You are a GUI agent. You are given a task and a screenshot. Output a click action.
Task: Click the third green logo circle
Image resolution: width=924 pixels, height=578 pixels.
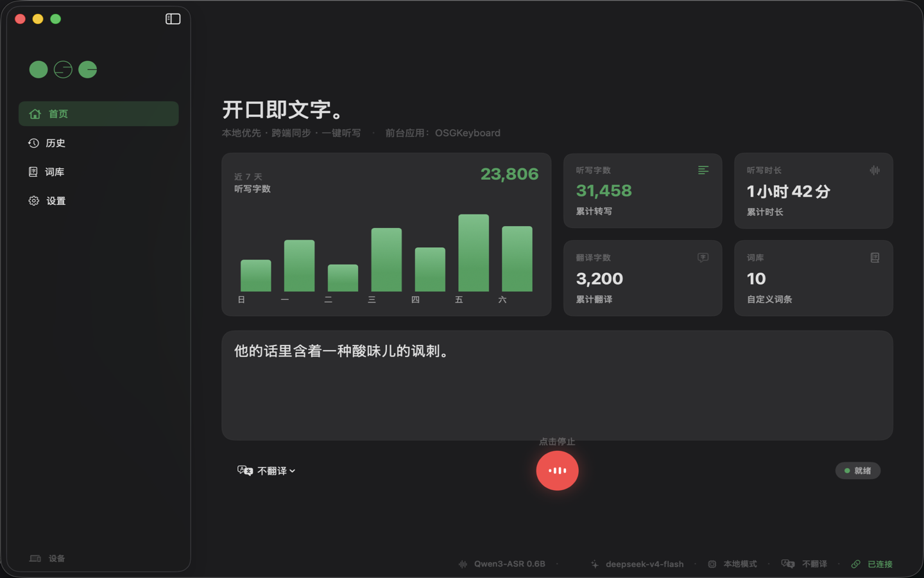point(88,69)
